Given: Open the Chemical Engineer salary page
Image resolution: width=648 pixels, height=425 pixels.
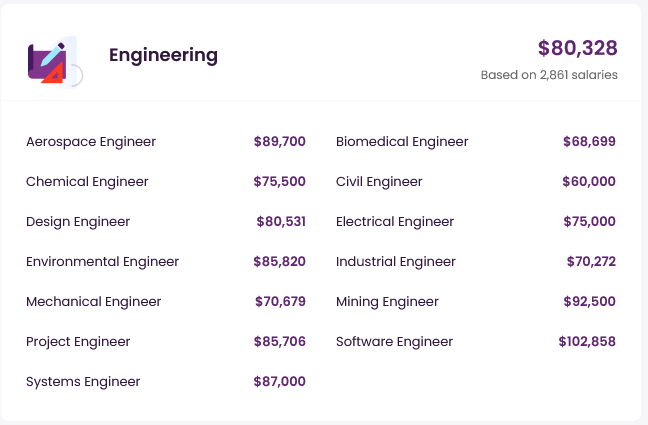Looking at the screenshot, I should coord(87,182).
